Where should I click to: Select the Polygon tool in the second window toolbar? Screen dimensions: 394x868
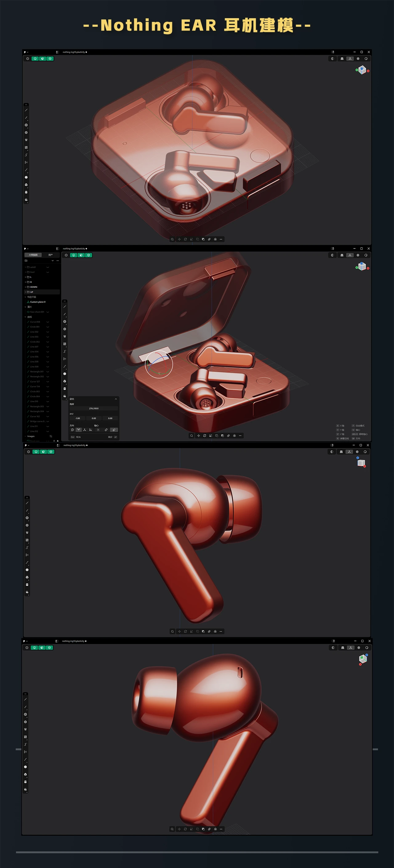point(65,329)
